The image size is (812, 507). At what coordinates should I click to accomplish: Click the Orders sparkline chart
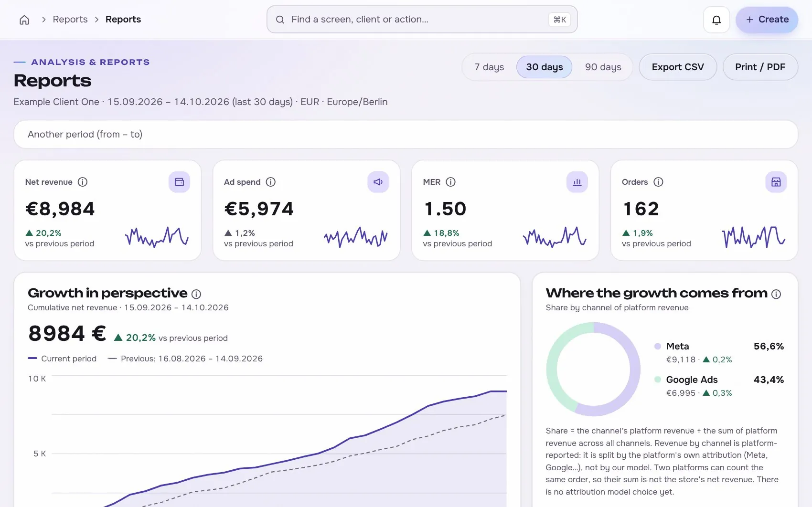754,237
